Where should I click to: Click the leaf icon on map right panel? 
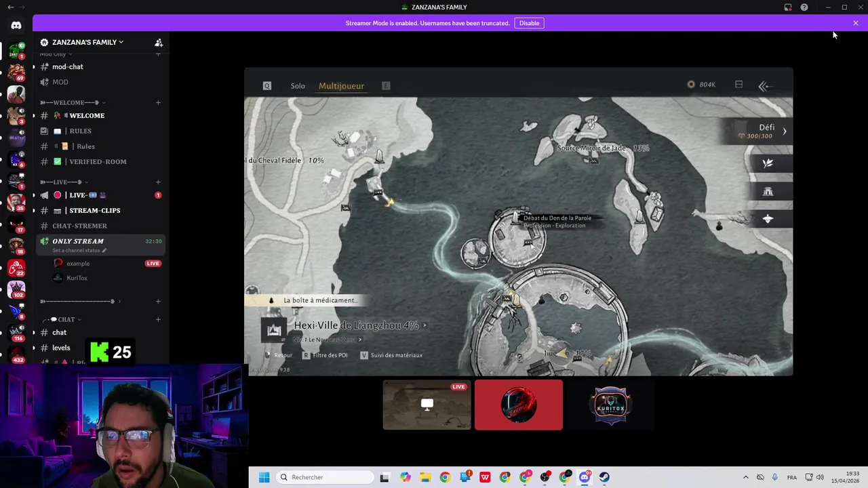768,163
